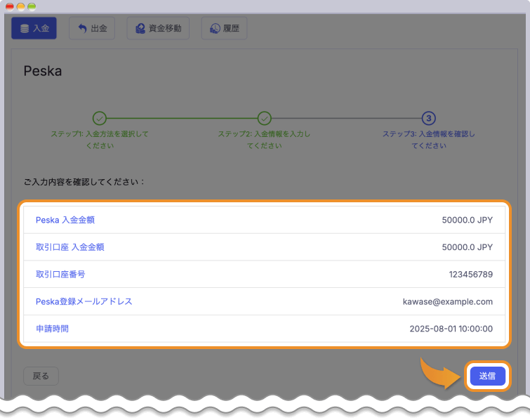Click the step 3 numbered circle
Screen dimensions: 530x420
pos(429,119)
